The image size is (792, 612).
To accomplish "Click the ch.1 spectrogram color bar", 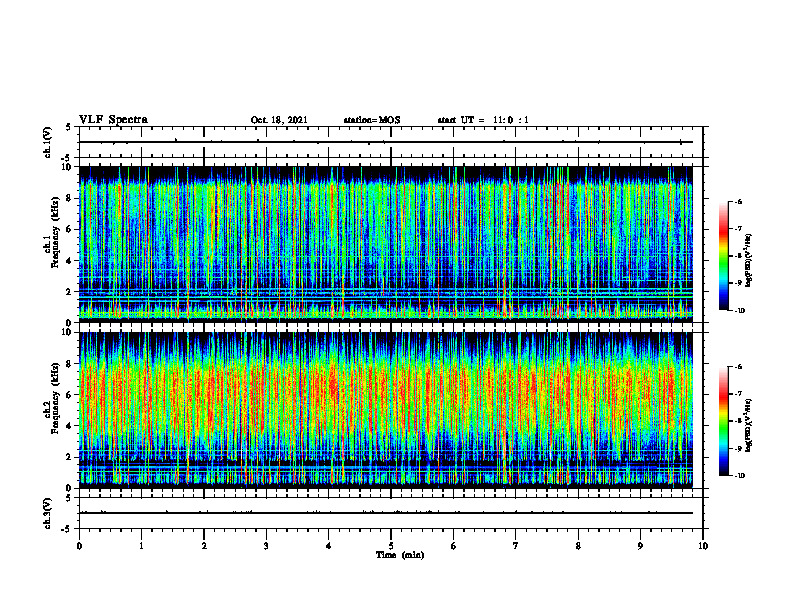I will (x=723, y=256).
